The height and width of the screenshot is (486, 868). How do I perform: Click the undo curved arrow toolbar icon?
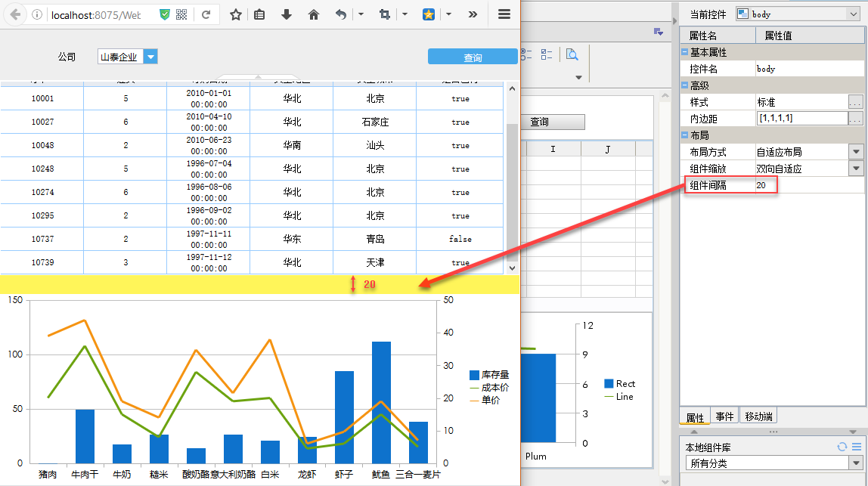point(341,15)
